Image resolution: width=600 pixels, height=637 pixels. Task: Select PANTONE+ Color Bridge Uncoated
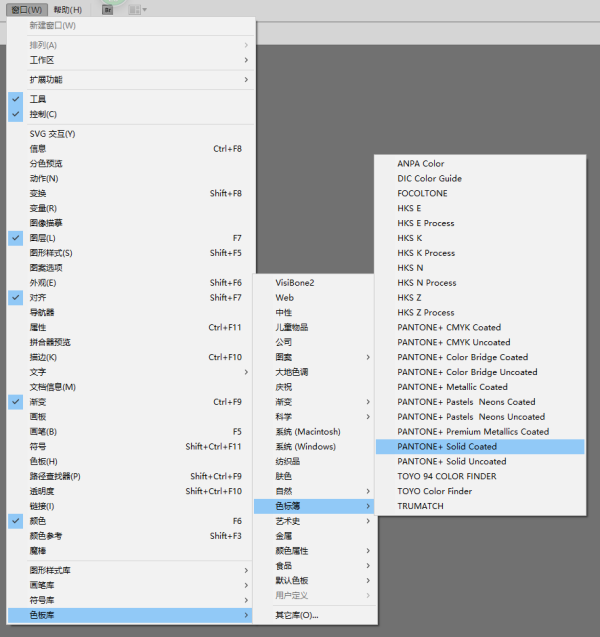click(x=480, y=372)
